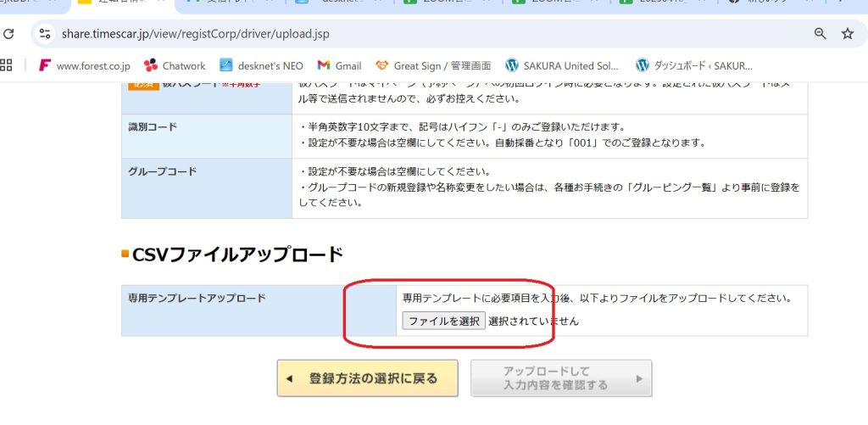This screenshot has height=425, width=868.
Task: Click the URL address bar field
Action: pos(424,34)
